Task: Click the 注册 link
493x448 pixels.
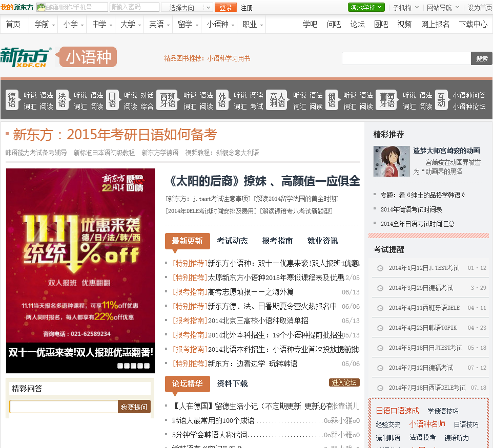Action: coord(246,8)
